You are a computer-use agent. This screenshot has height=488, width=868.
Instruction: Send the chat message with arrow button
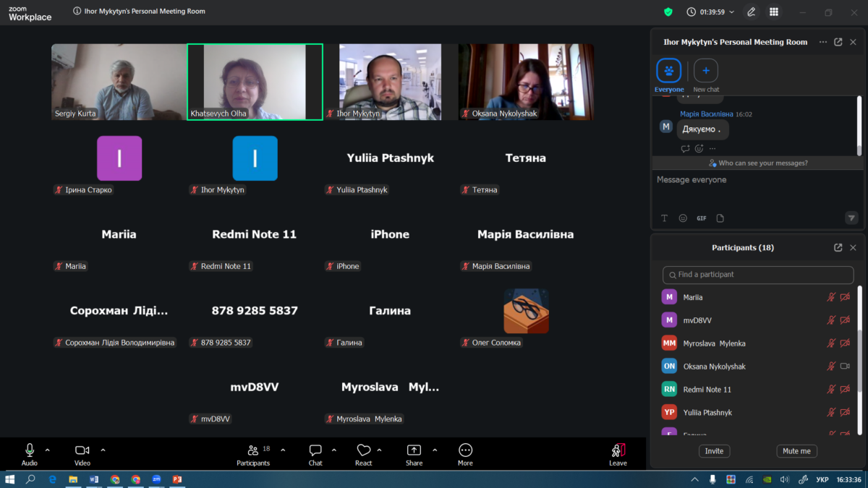tap(851, 218)
